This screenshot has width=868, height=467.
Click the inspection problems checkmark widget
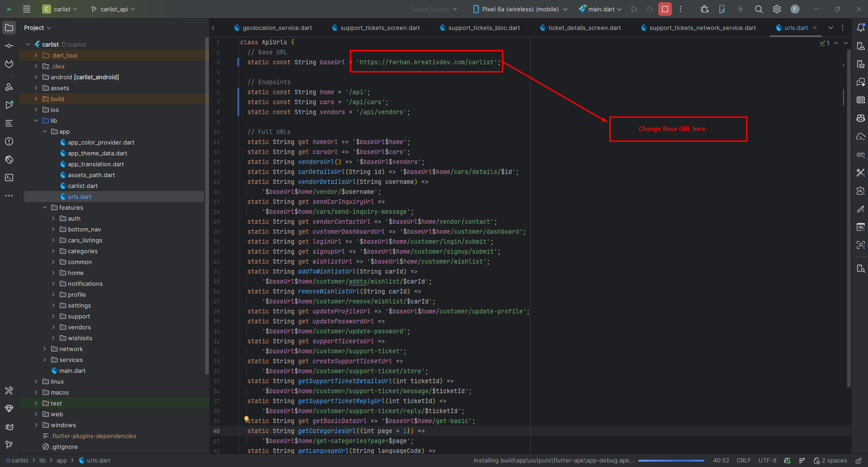click(825, 43)
